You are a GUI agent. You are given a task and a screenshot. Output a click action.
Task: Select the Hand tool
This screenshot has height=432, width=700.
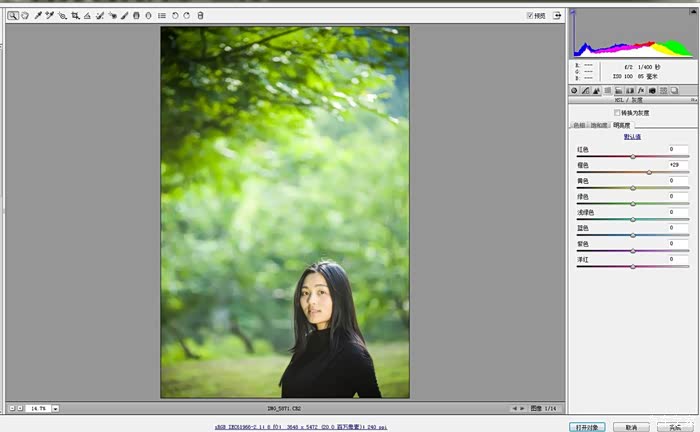[x=25, y=16]
